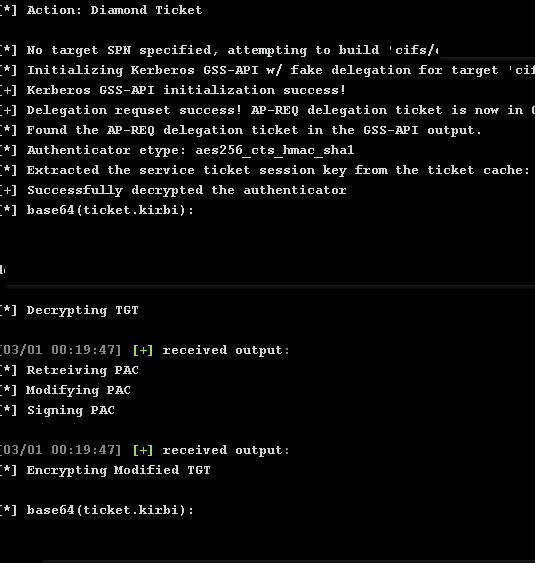Click the 'Action: Diamond Ticket' line
This screenshot has width=535, height=563.
(101, 10)
